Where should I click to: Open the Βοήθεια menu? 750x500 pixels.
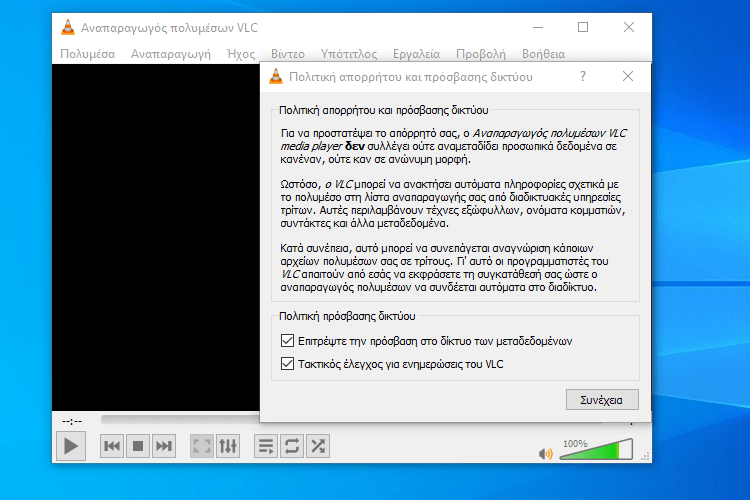click(x=543, y=54)
